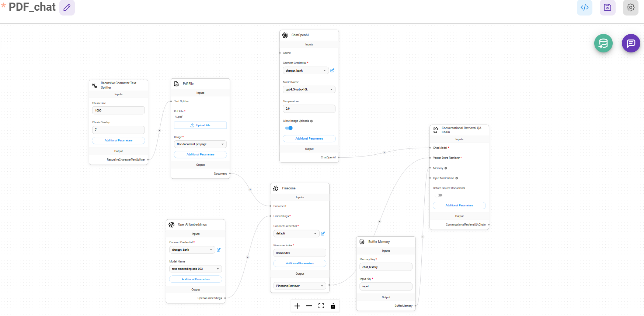
Task: Open ChatOpenAI Connect Credential dropdown
Action: [306, 70]
